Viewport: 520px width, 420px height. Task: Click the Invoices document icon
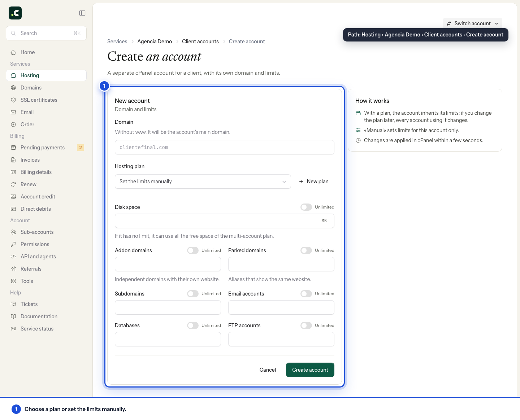point(13,160)
